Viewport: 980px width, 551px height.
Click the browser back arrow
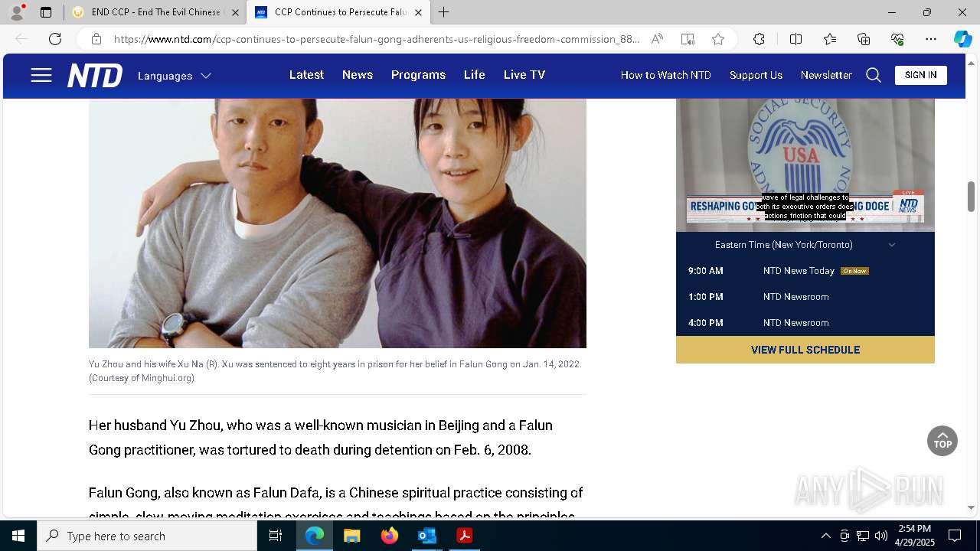click(x=21, y=39)
